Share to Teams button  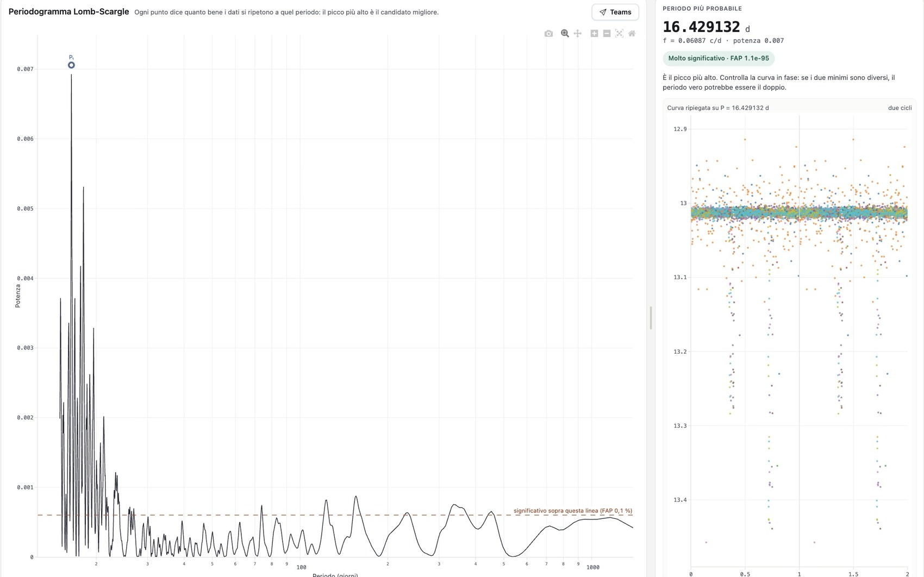pos(615,12)
